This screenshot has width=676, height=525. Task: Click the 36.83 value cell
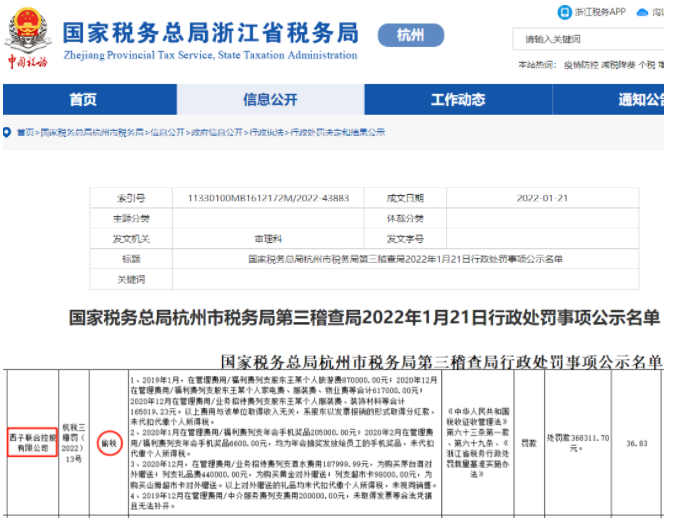[x=637, y=443]
